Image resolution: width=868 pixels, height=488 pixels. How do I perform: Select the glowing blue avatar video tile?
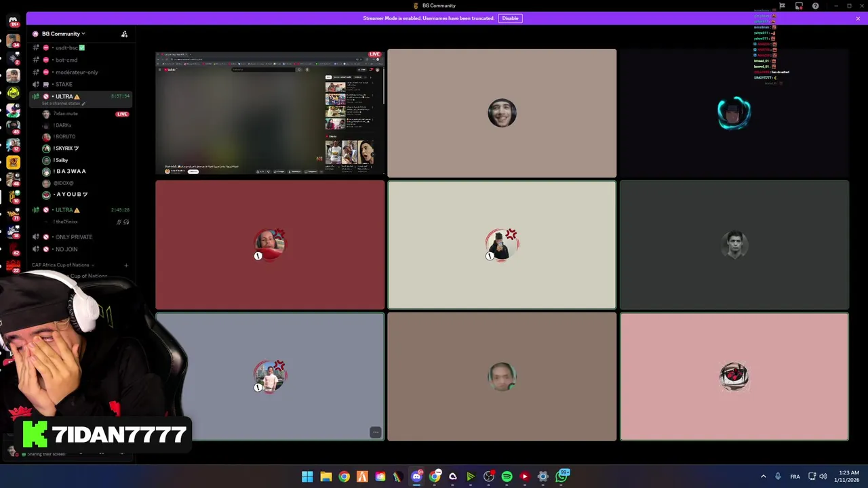click(734, 113)
